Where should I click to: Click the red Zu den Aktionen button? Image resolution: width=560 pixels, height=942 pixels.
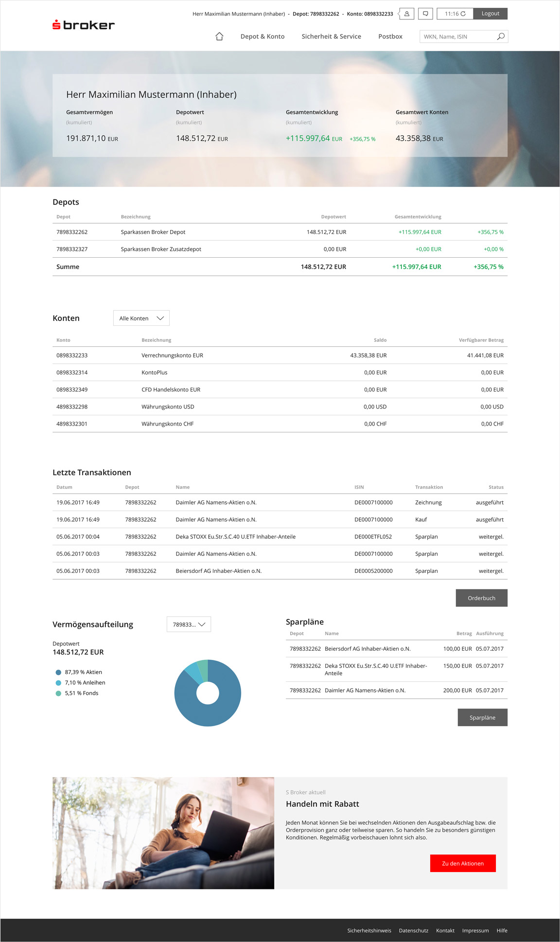[x=463, y=863]
